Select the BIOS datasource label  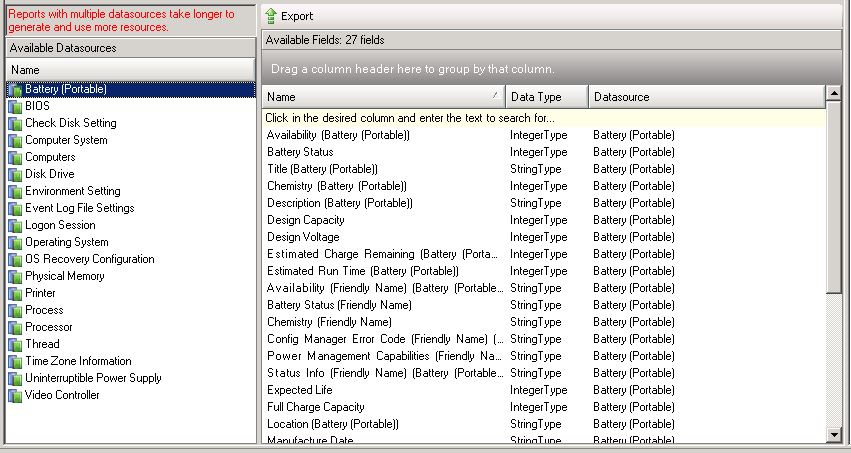click(37, 106)
